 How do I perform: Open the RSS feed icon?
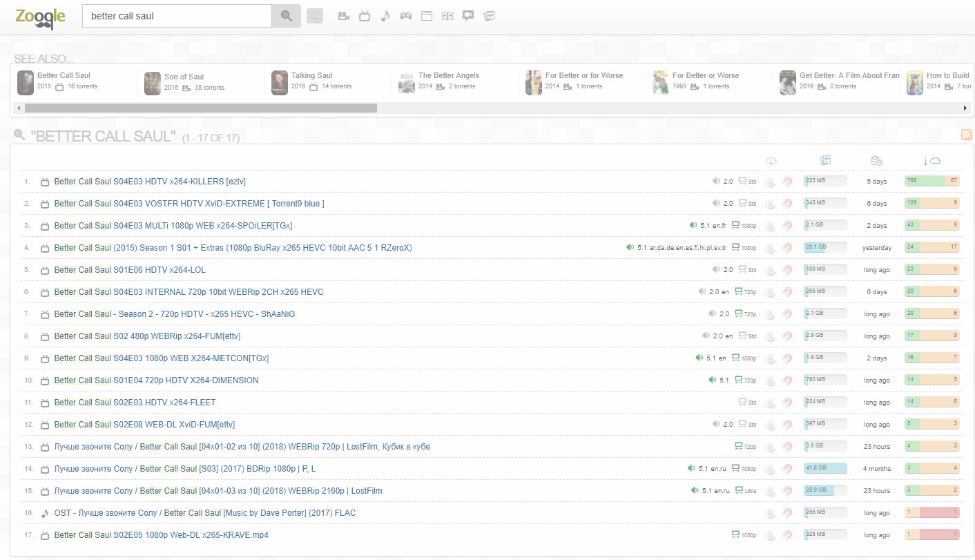pos(966,135)
